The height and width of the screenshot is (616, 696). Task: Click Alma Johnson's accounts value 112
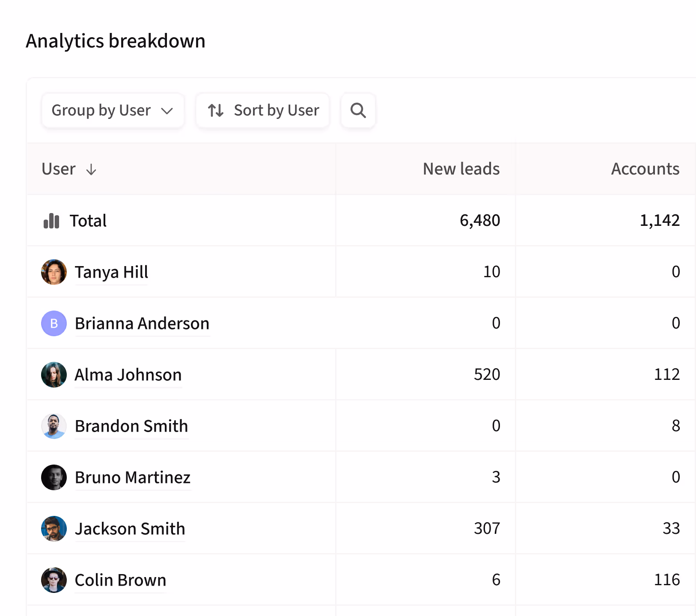667,374
